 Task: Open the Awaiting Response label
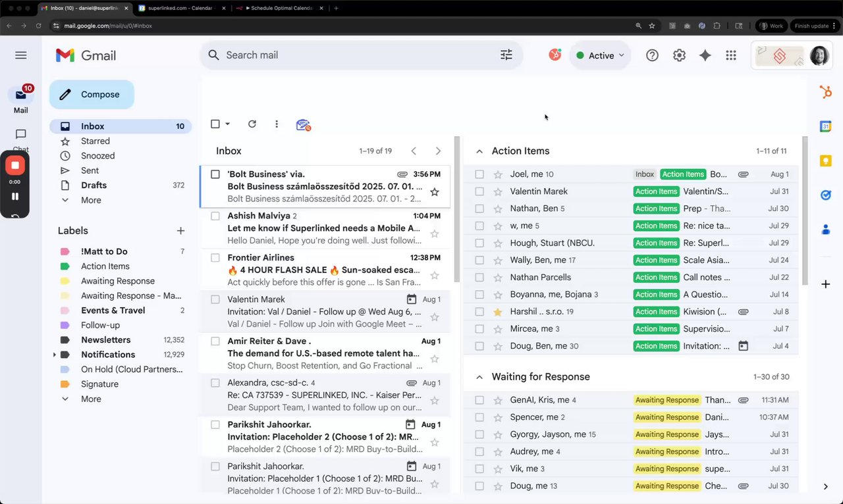pyautogui.click(x=118, y=281)
